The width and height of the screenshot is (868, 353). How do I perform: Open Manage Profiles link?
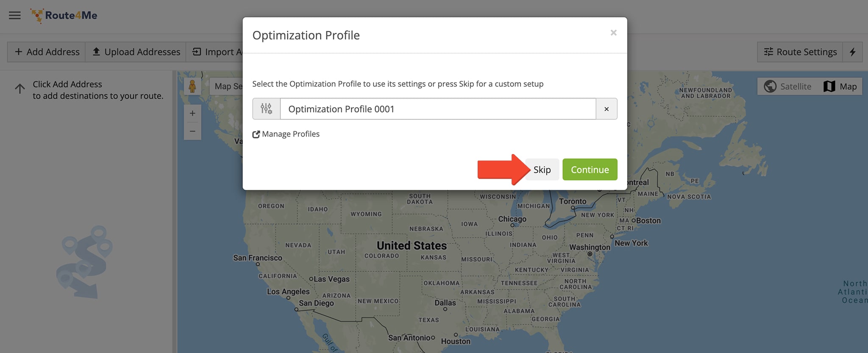tap(286, 134)
